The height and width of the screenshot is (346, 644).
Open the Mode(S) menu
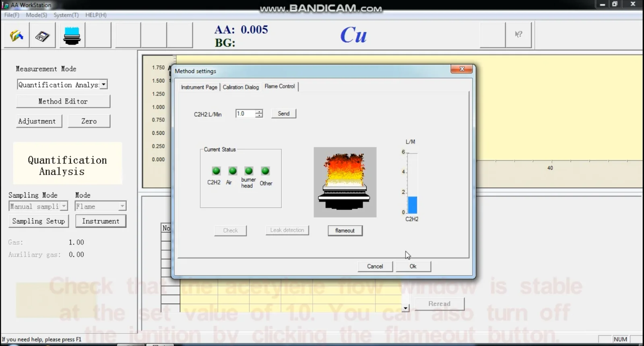36,15
